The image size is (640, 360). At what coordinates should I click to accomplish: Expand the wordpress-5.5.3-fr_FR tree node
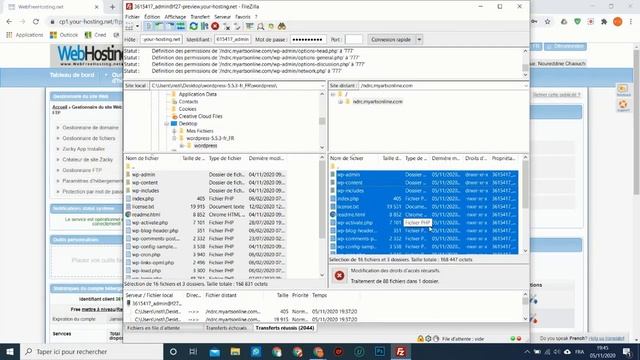pyautogui.click(x=174, y=138)
